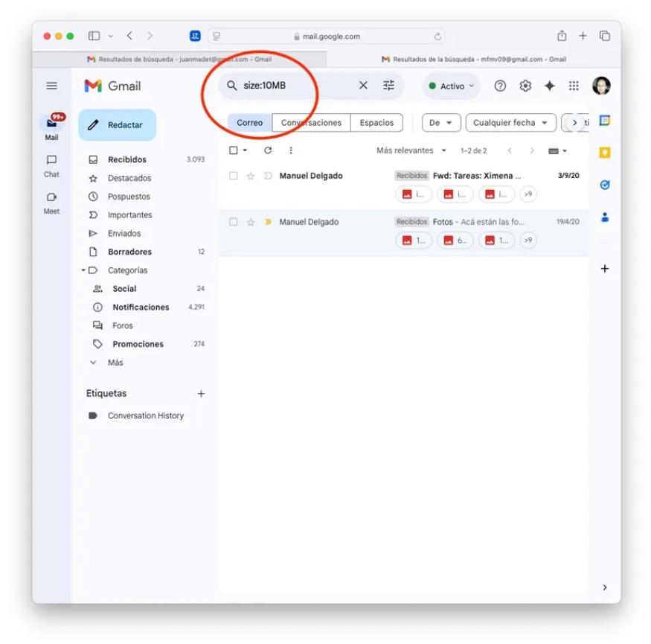Star the Fwd: Tareas: Ximena email
Screen dimensions: 651x644
250,176
